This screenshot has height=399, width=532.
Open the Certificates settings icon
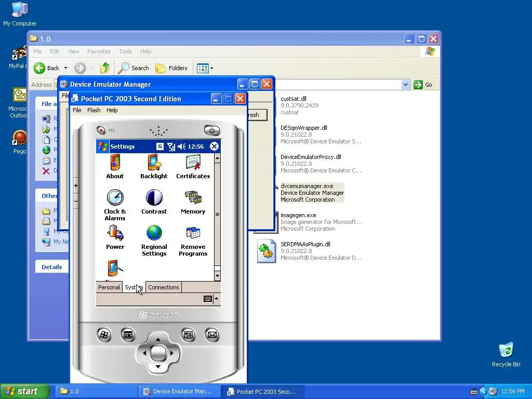coord(193,166)
